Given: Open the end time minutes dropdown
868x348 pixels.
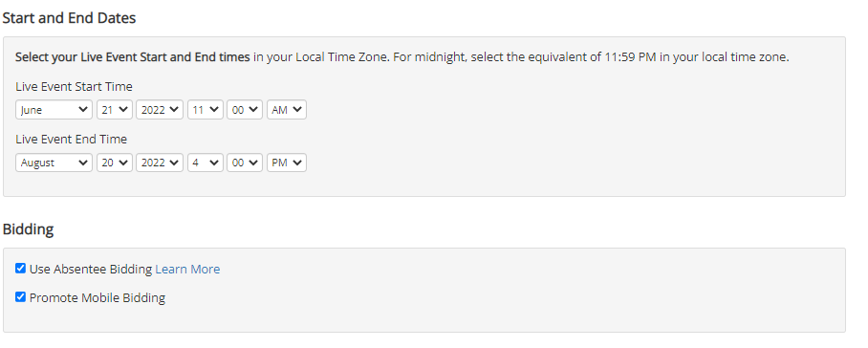Looking at the screenshot, I should [x=245, y=163].
